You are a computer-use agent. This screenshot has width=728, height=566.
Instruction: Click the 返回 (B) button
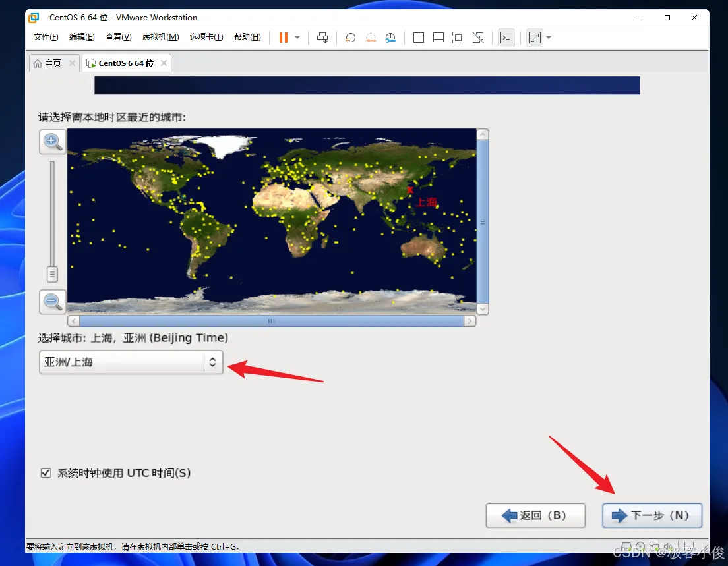point(535,515)
